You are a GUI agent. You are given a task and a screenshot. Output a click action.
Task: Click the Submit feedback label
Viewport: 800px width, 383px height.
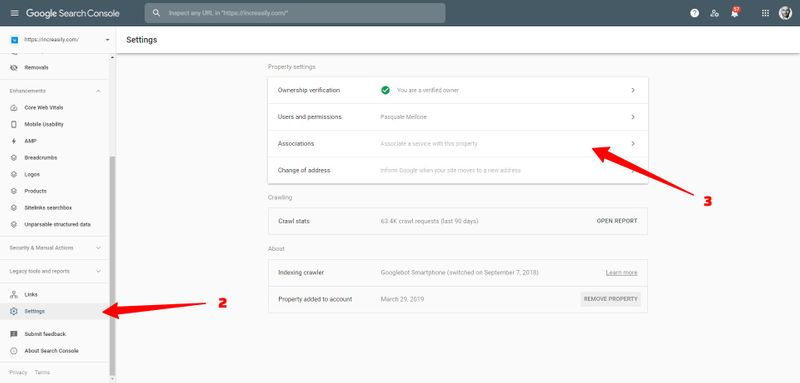(45, 334)
